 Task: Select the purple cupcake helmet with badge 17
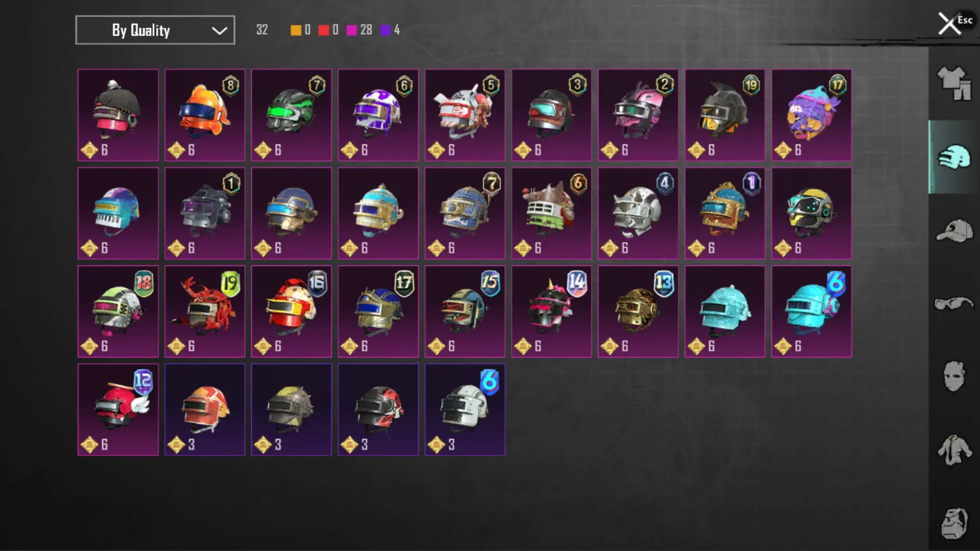click(812, 115)
